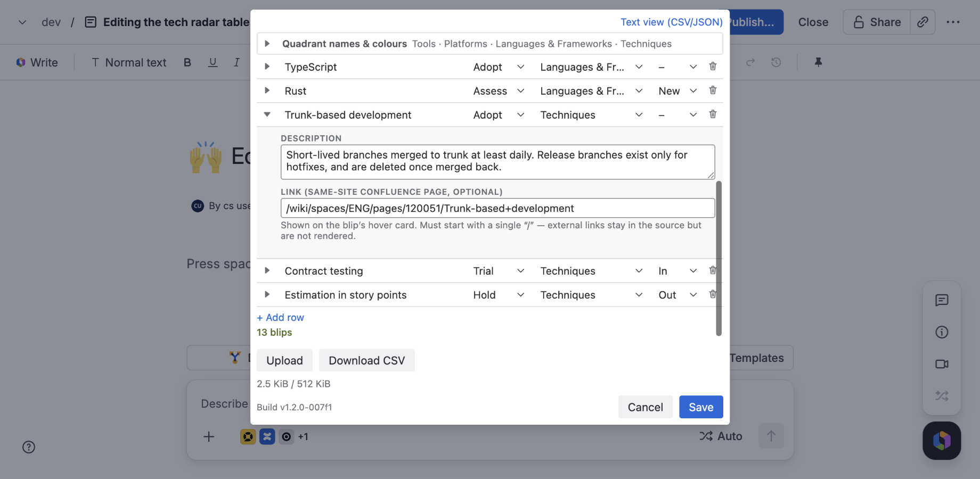The image size is (980, 479).
Task: Change Estimation in story points ring from Hold
Action: coord(499,295)
